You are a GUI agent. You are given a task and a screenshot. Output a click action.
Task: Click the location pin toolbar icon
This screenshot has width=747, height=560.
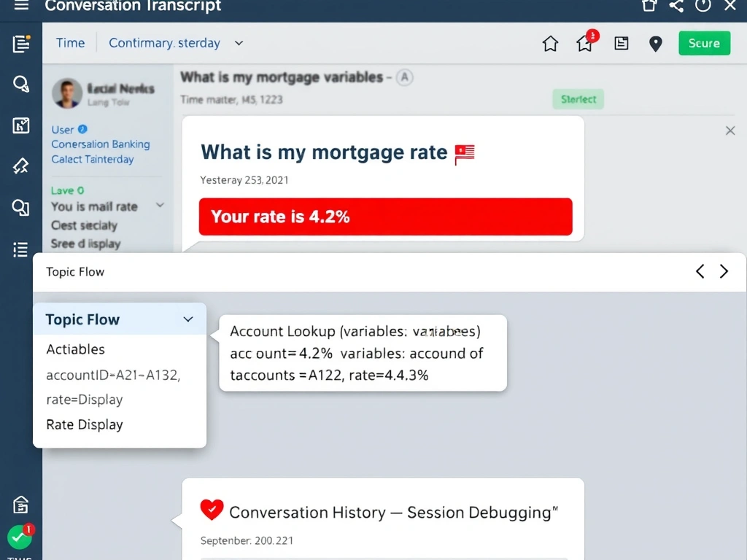(x=656, y=44)
